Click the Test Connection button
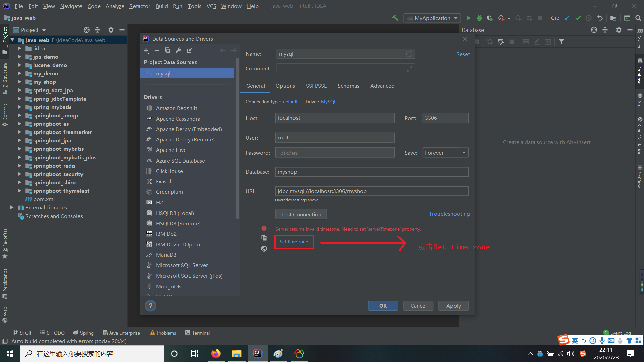 [301, 214]
